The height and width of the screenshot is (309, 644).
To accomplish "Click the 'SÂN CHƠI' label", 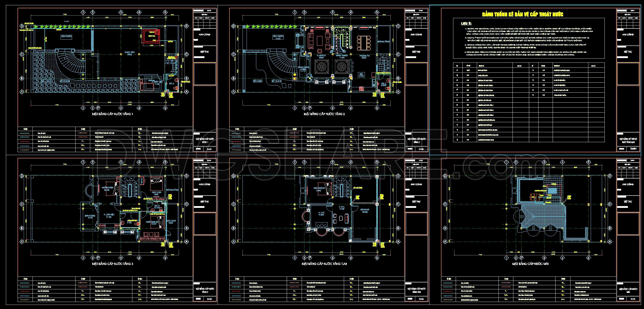I will click(x=171, y=220).
